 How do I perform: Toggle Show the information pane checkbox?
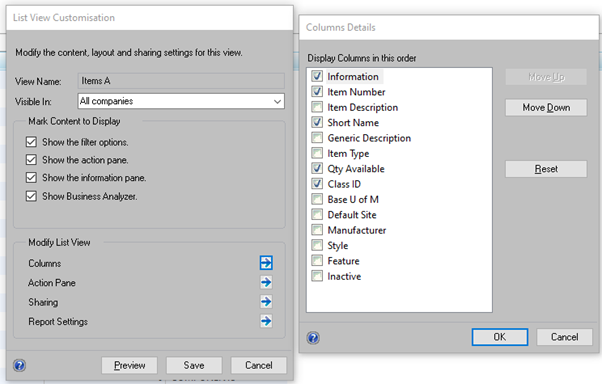31,178
